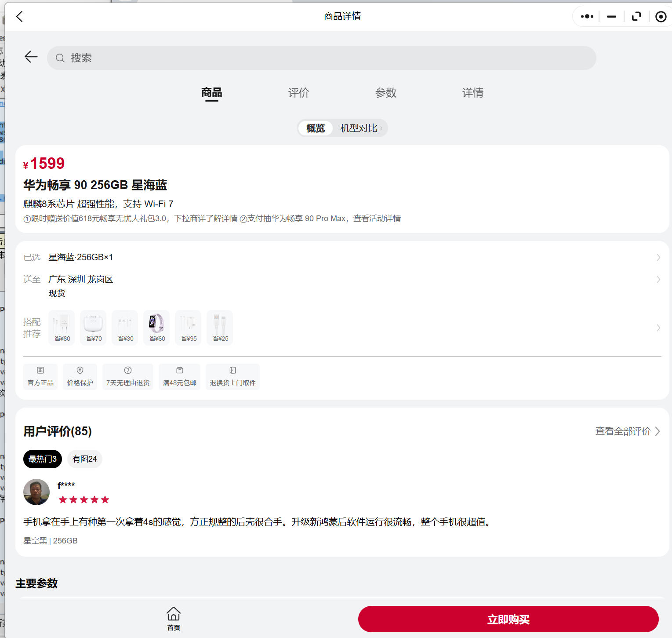Click the 现货 stock status text
672x638 pixels.
tap(57, 293)
